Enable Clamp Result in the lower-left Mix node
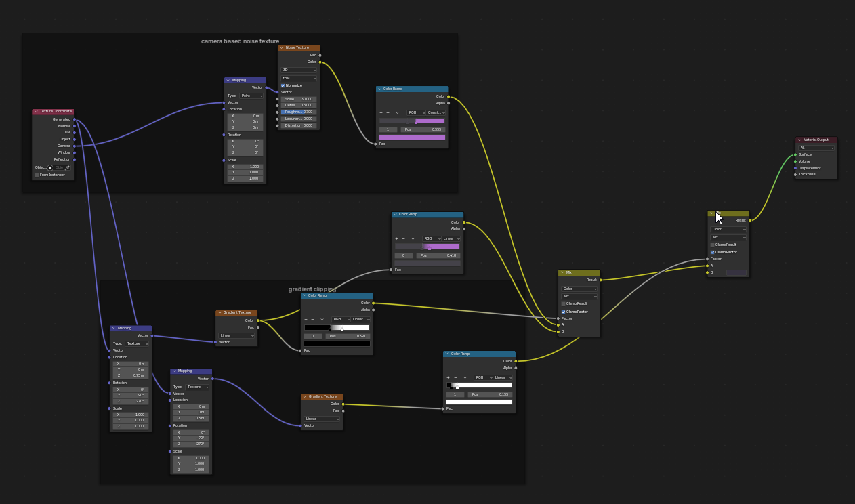The width and height of the screenshot is (855, 504). pyautogui.click(x=564, y=303)
